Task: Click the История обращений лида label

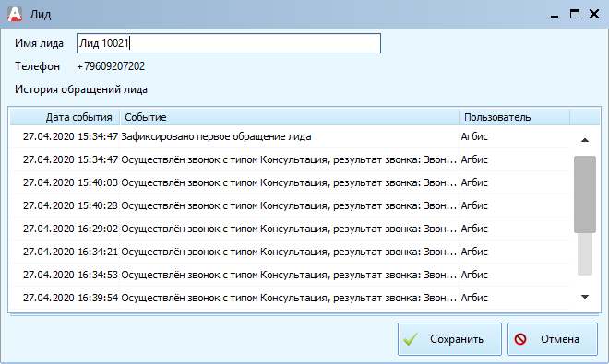Action: point(81,89)
